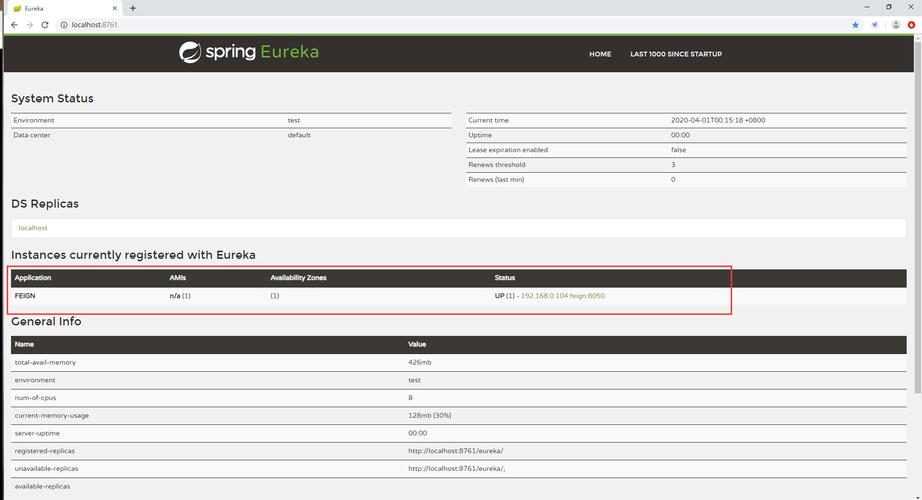Click the Availability Zones column header
Screen dimensions: 922x500
298,278
